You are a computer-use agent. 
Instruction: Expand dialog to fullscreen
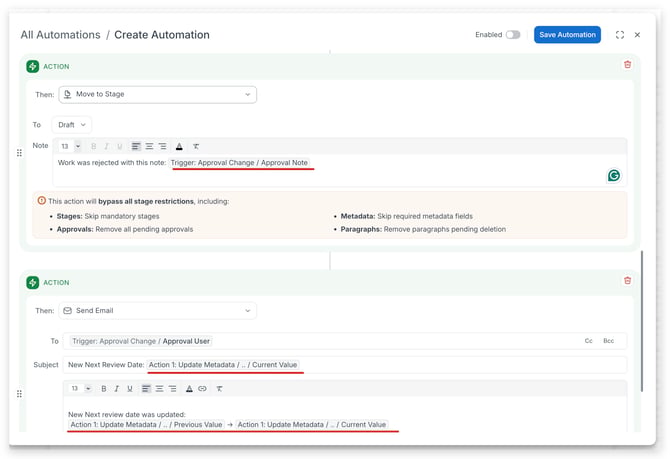tap(620, 35)
